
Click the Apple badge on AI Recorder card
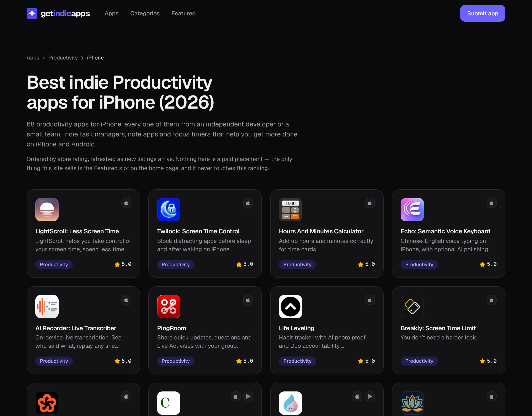126,300
